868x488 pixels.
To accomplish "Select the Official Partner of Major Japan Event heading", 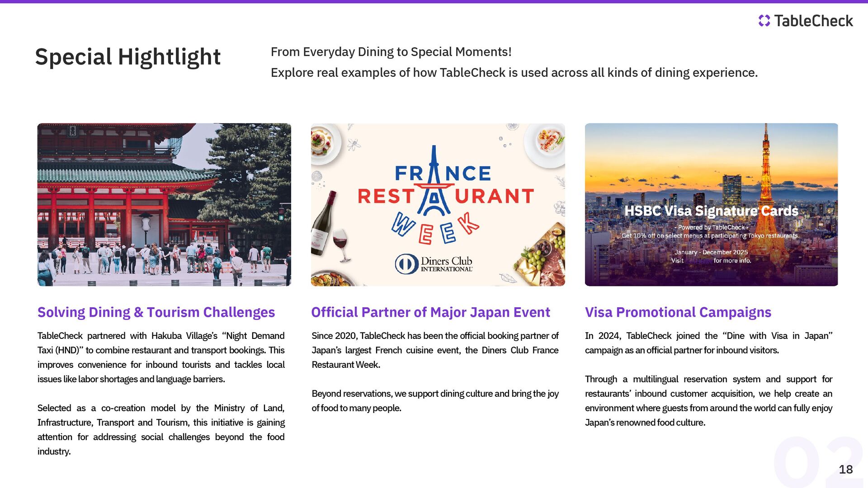I will [x=430, y=312].
